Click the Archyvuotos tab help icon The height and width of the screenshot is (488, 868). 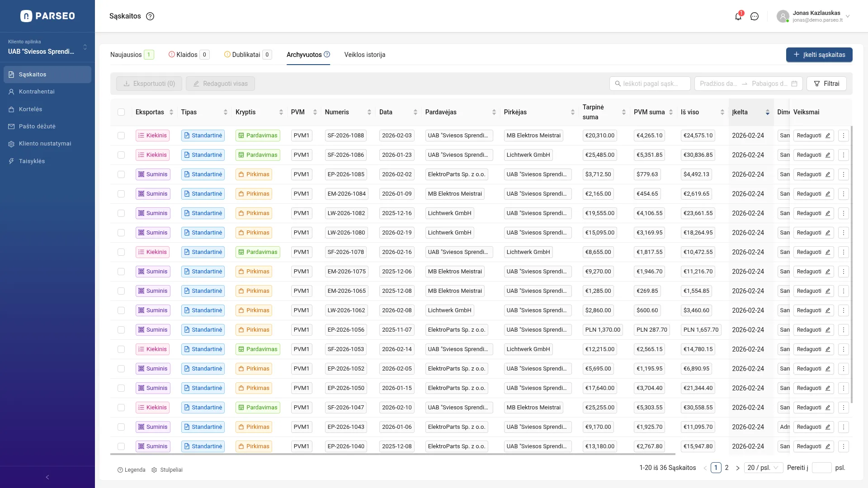[x=327, y=55]
